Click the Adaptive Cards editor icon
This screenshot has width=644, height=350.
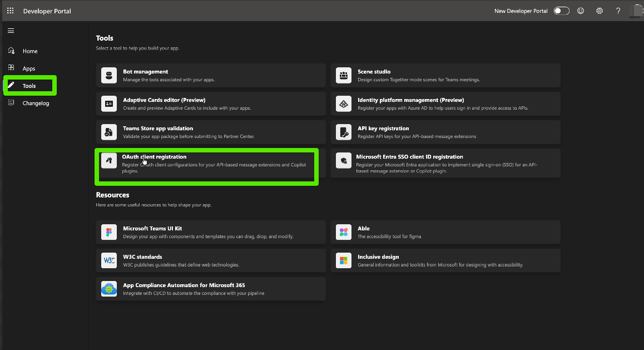[x=109, y=103]
